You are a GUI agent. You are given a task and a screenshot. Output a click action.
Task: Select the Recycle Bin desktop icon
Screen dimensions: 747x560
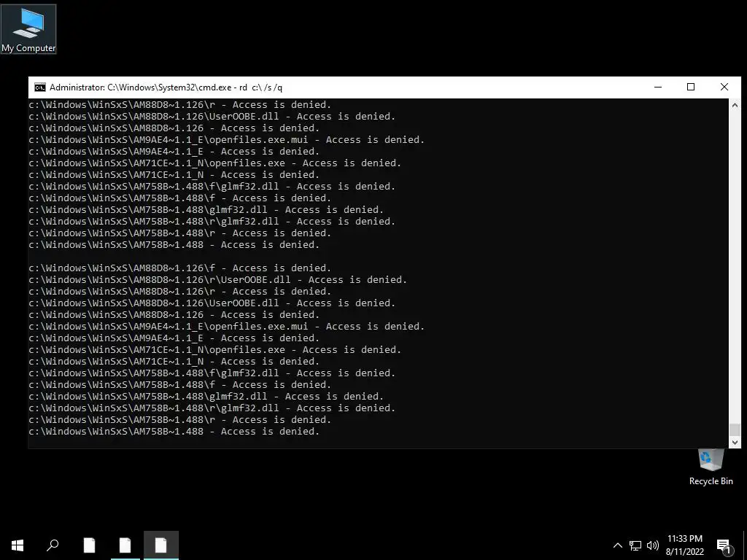pos(711,467)
